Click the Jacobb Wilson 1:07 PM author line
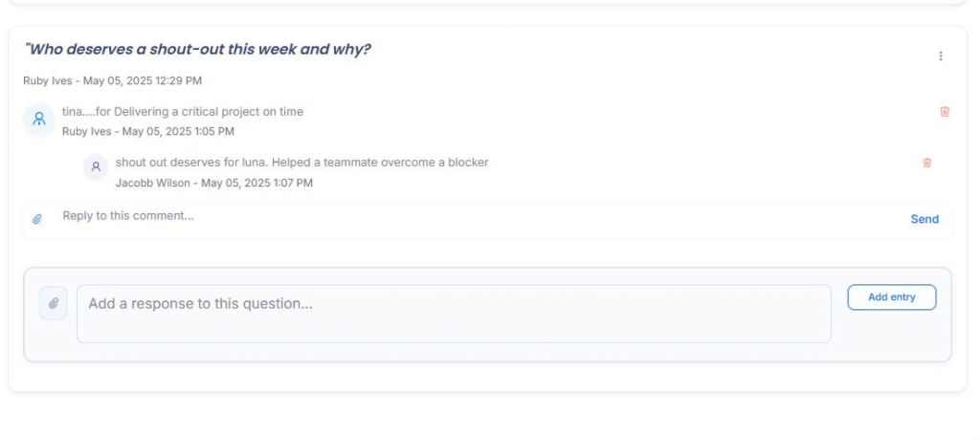 click(x=213, y=183)
